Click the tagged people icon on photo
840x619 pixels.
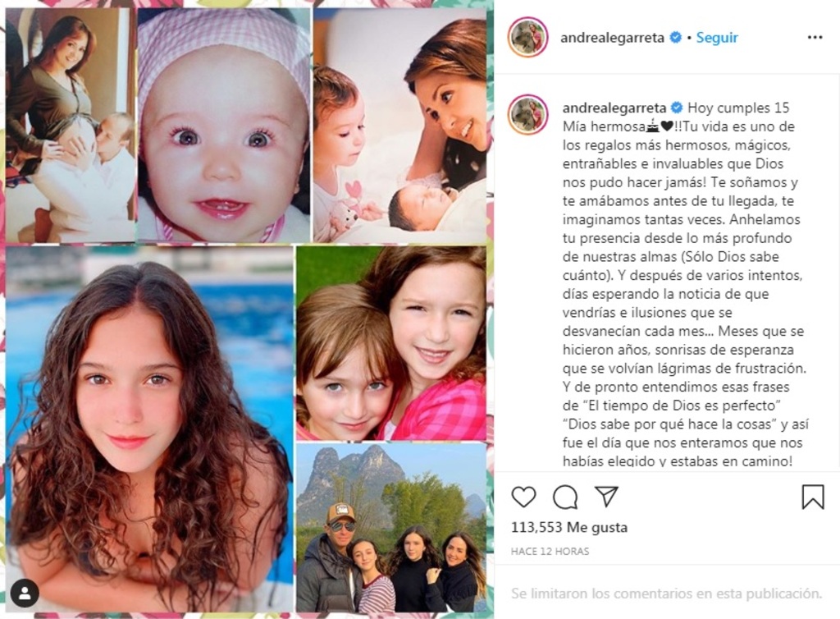[25, 594]
